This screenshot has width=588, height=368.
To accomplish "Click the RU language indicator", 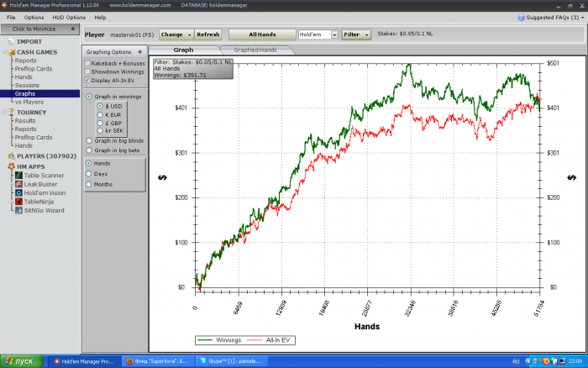I will (x=516, y=361).
